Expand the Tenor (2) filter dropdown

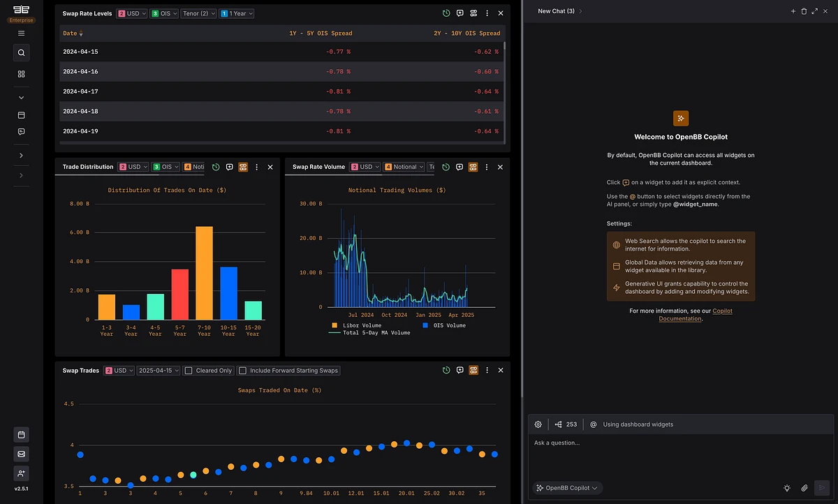point(198,13)
